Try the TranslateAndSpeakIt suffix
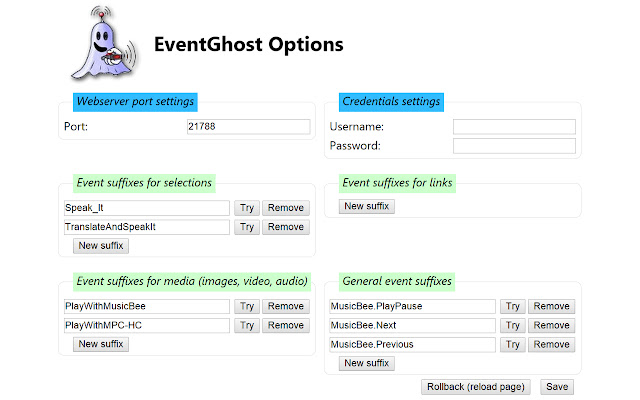 click(x=247, y=227)
